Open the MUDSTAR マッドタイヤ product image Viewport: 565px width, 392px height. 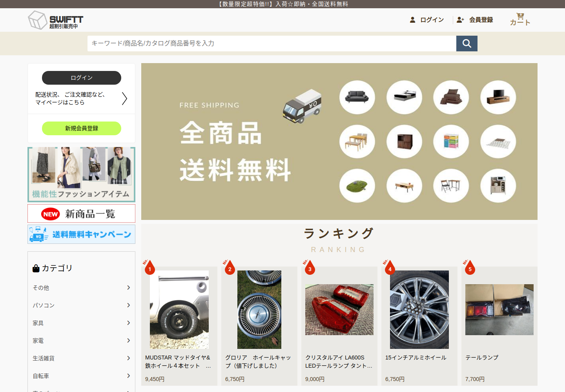tap(179, 310)
